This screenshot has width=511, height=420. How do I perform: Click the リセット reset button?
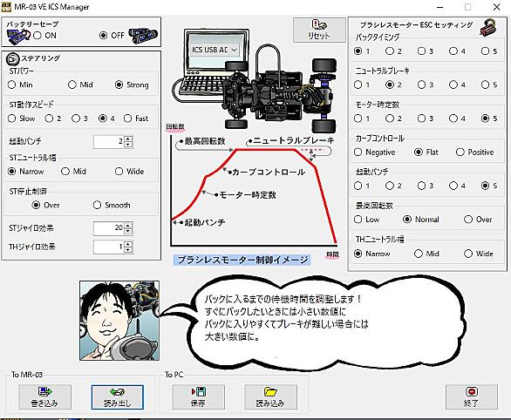tap(319, 30)
